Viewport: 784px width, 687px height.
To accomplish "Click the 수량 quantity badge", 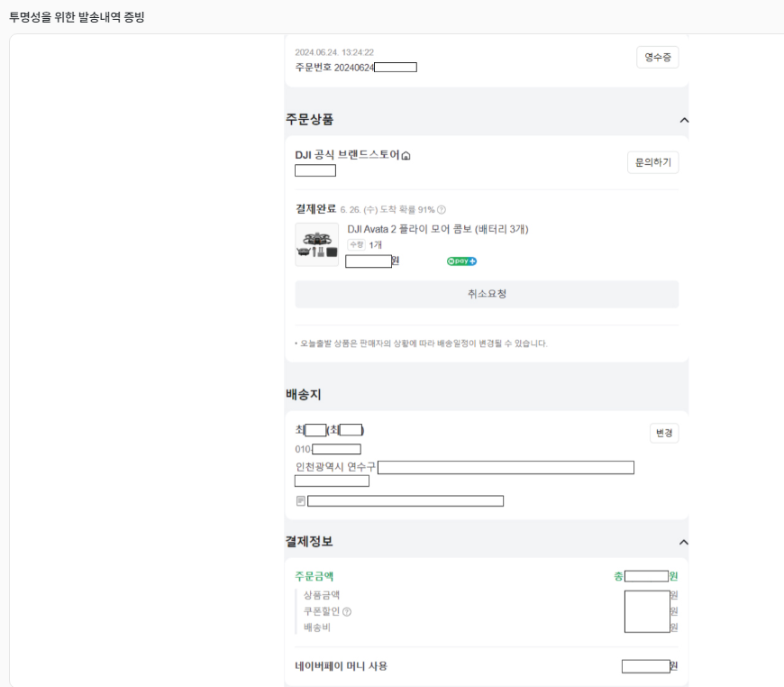I will (357, 244).
